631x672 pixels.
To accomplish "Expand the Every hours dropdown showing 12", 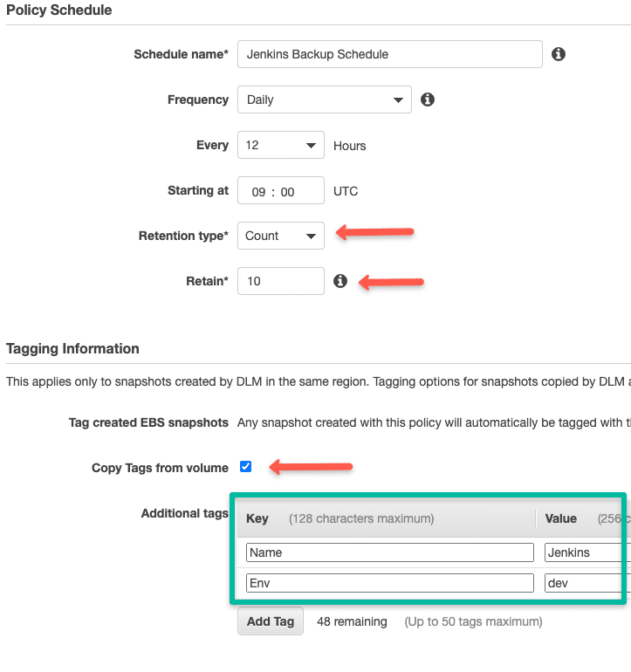I will (280, 145).
